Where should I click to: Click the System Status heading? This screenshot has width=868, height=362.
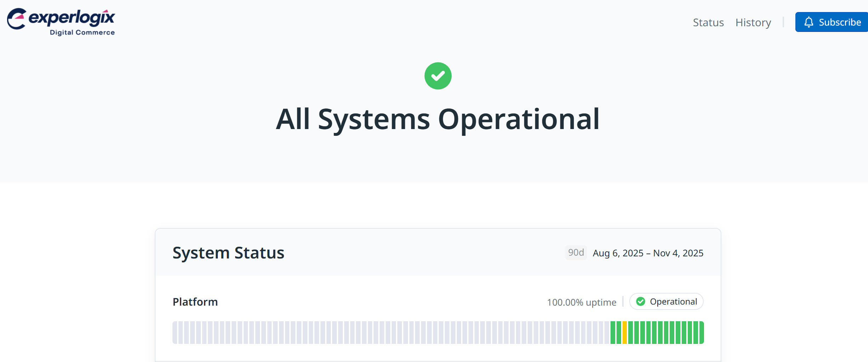pyautogui.click(x=228, y=253)
